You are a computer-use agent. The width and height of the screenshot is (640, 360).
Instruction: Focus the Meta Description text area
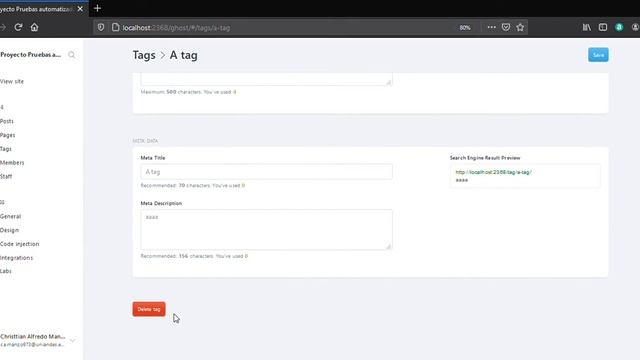(x=267, y=229)
